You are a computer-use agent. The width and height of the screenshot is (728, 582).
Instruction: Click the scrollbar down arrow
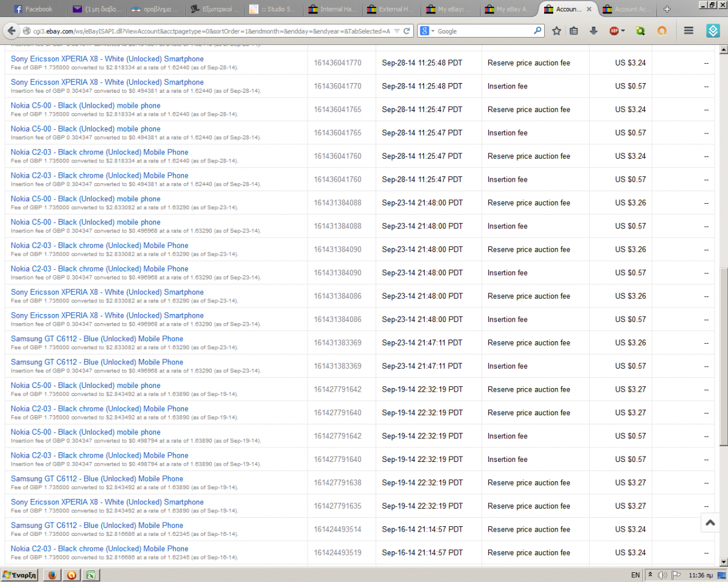tap(723, 562)
